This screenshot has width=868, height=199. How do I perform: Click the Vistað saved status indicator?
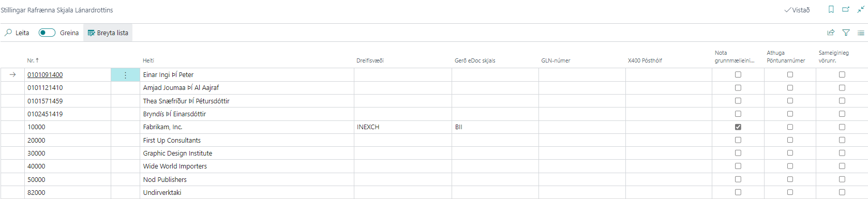point(797,10)
